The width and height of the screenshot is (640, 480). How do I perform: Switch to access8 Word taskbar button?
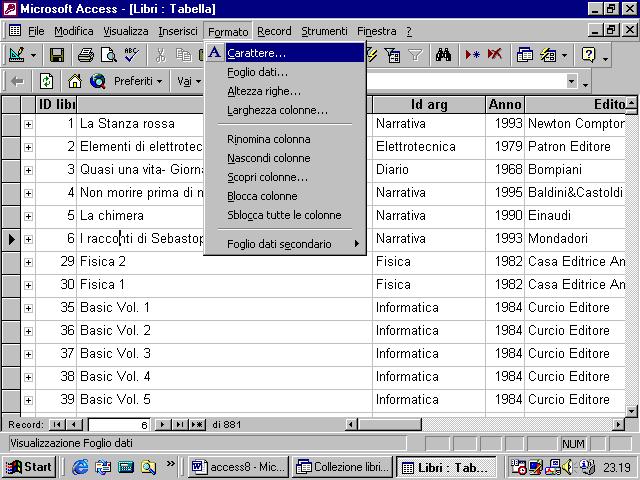pyautogui.click(x=239, y=467)
